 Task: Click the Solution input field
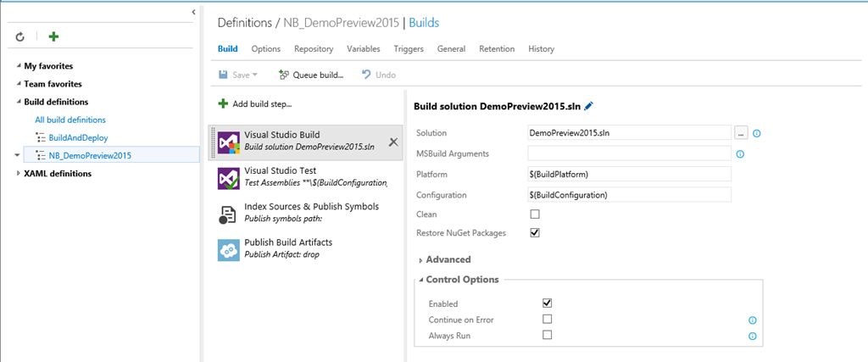630,133
